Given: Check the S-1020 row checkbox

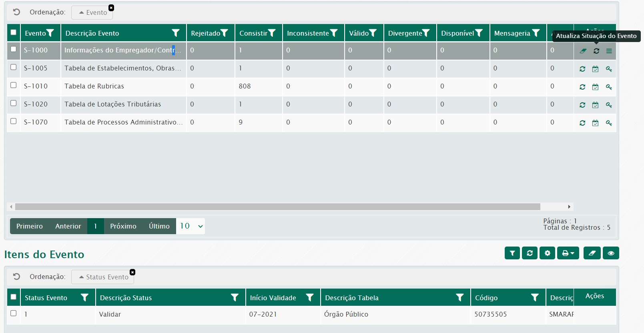Looking at the screenshot, I should (x=14, y=103).
